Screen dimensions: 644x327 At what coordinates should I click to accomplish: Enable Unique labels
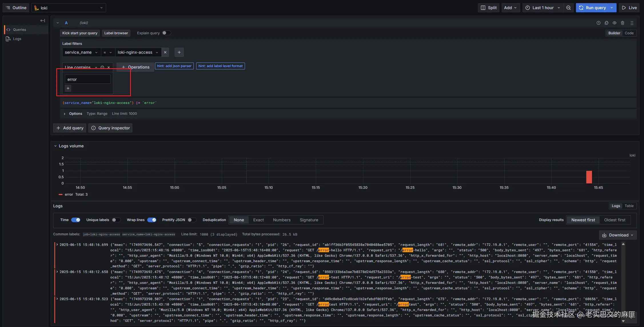(116, 220)
